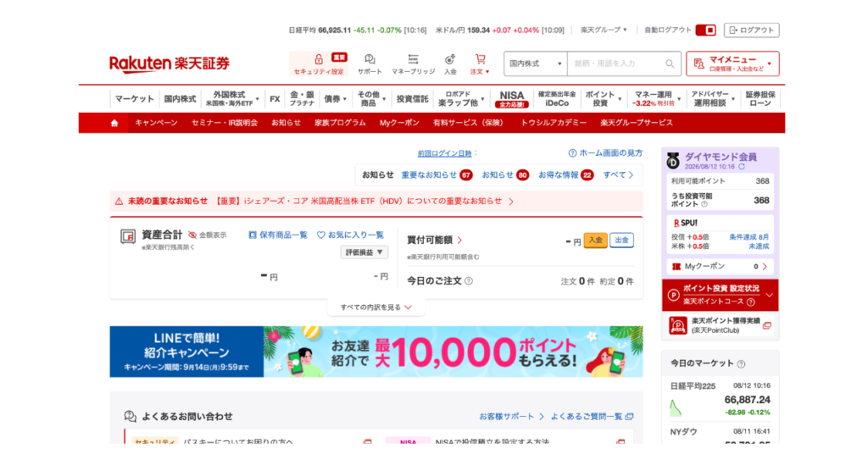Open the LINE 紹介キャンペーン banner
Screen dimensions: 868x454
(376, 352)
